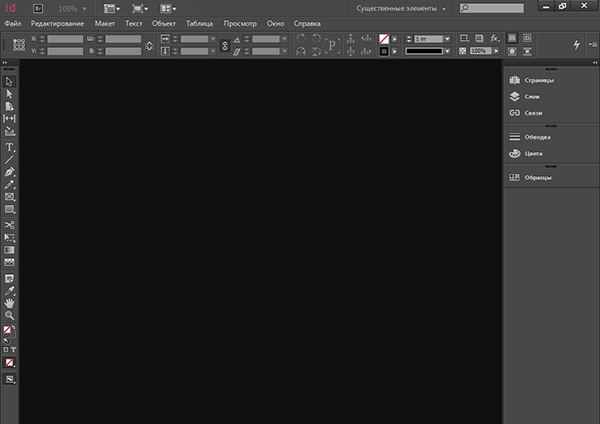Select the Rectangle tool
600x424 pixels.
9,209
